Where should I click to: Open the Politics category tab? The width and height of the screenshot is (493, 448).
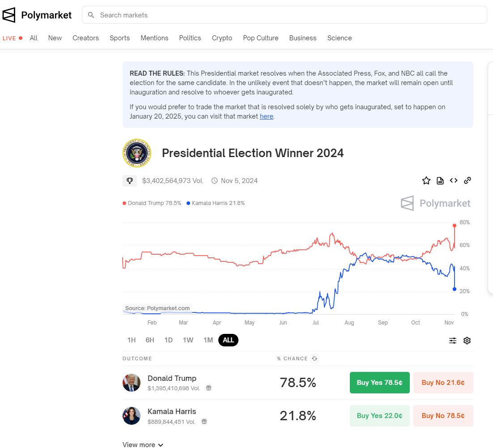pyautogui.click(x=190, y=38)
